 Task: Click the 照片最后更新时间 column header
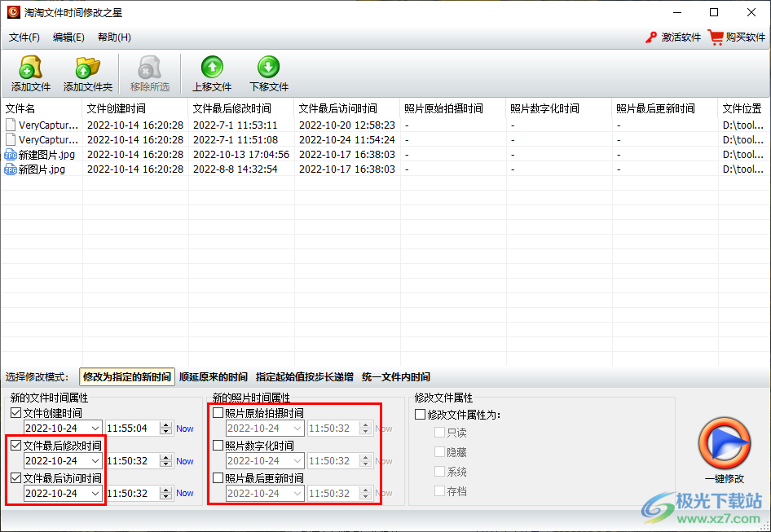tap(665, 108)
